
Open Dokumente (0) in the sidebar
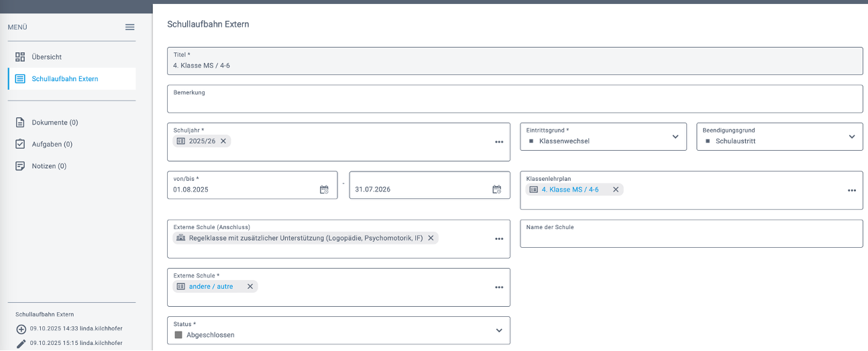tap(54, 123)
